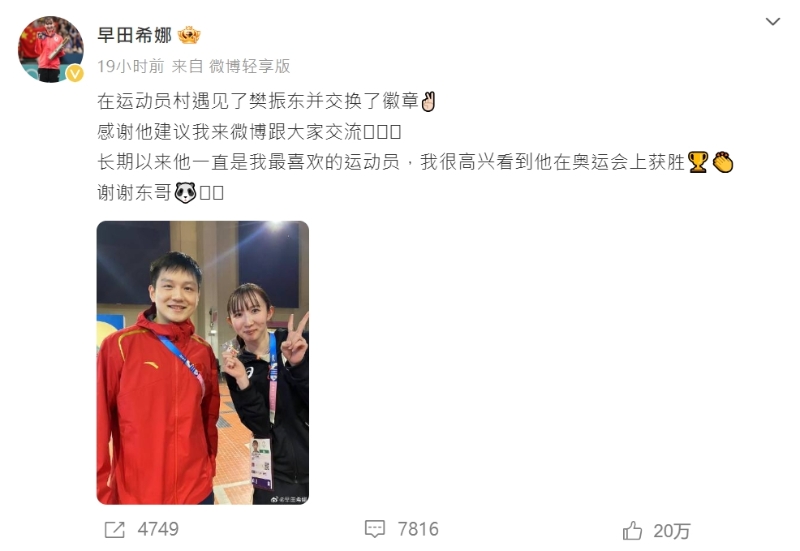Open comments via the speech bubble icon
The height and width of the screenshot is (551, 800).
point(374,529)
